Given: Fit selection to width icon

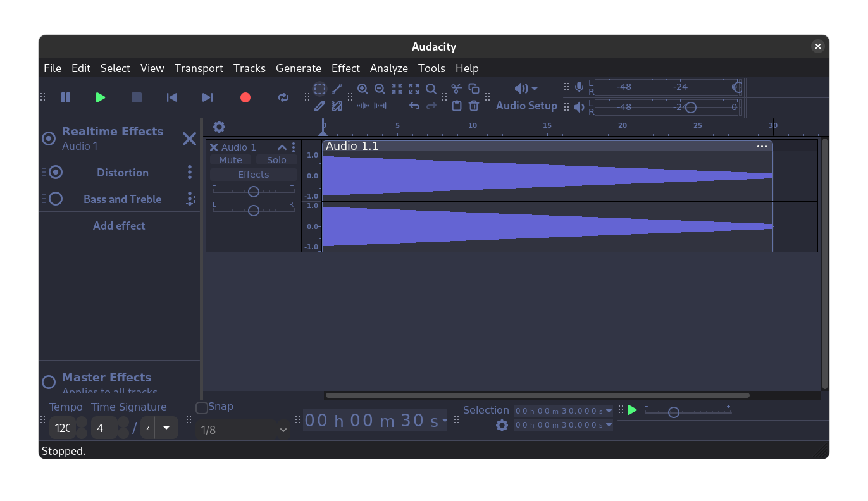Looking at the screenshot, I should 397,89.
